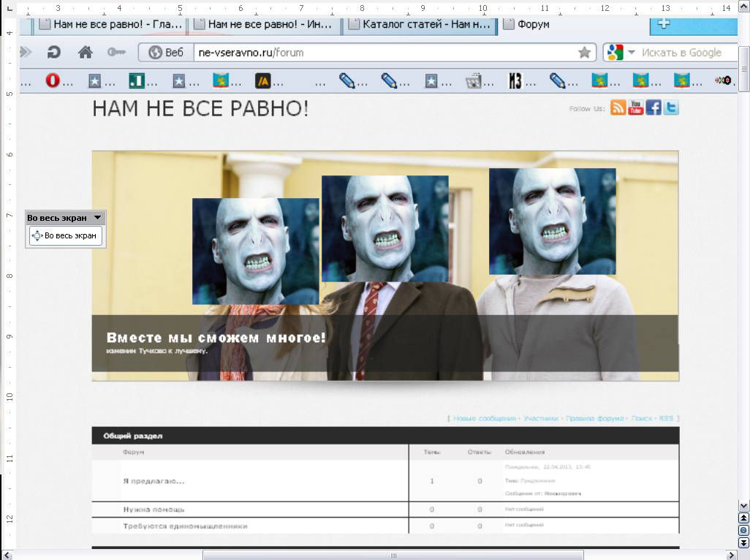750x560 pixels.
Task: Click the Темы column header
Action: (431, 452)
